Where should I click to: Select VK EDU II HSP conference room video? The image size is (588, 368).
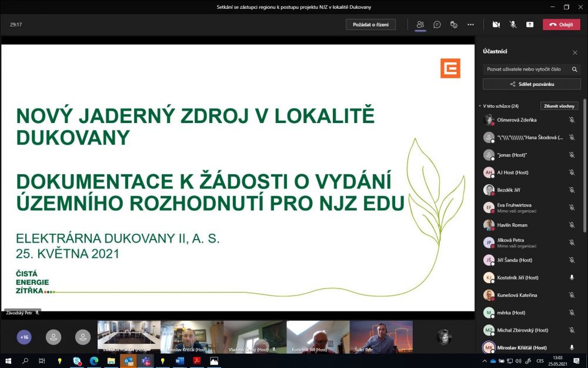[x=129, y=337]
